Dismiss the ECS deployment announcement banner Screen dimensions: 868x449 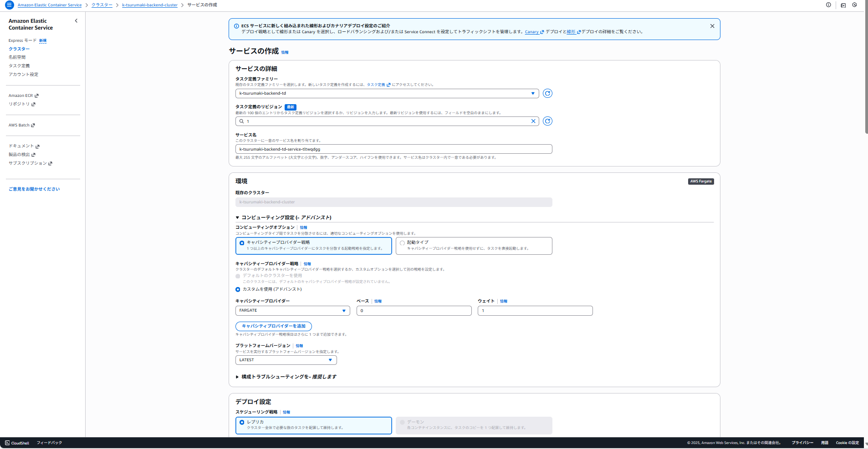712,26
